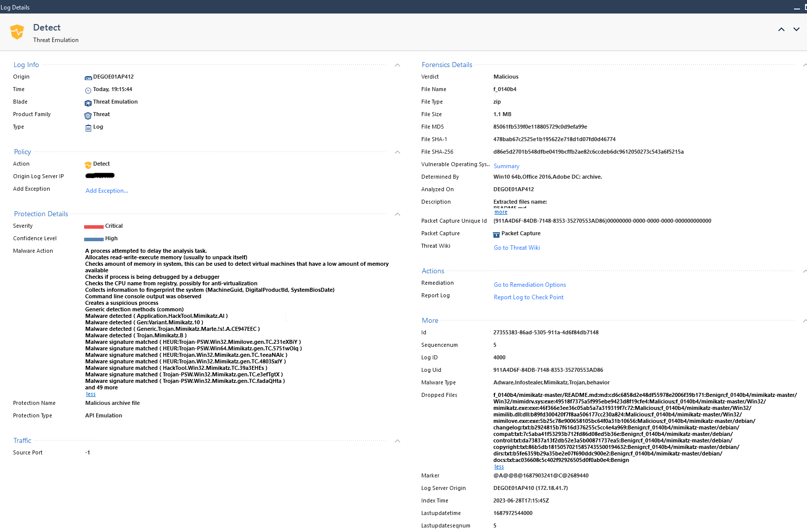Click the red Critical severity bar
This screenshot has height=532, width=807.
[93, 226]
